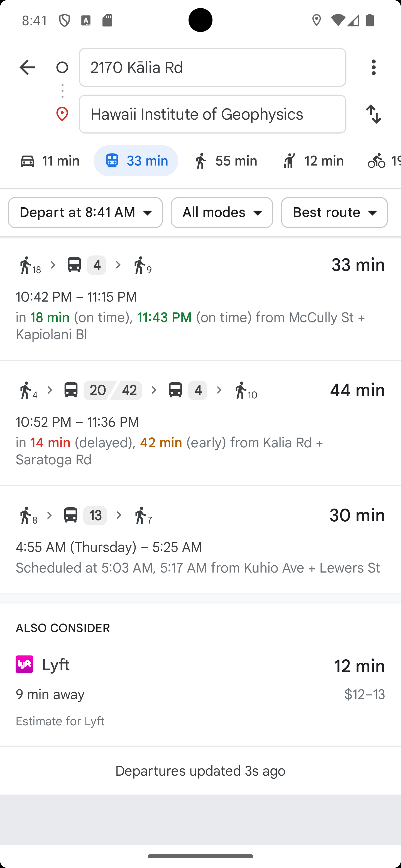
Task: Swap start and destination locations
Action: click(373, 114)
